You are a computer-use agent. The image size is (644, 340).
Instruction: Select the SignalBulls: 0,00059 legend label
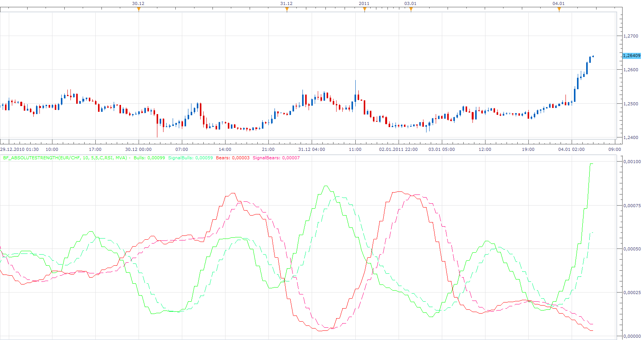pos(191,158)
